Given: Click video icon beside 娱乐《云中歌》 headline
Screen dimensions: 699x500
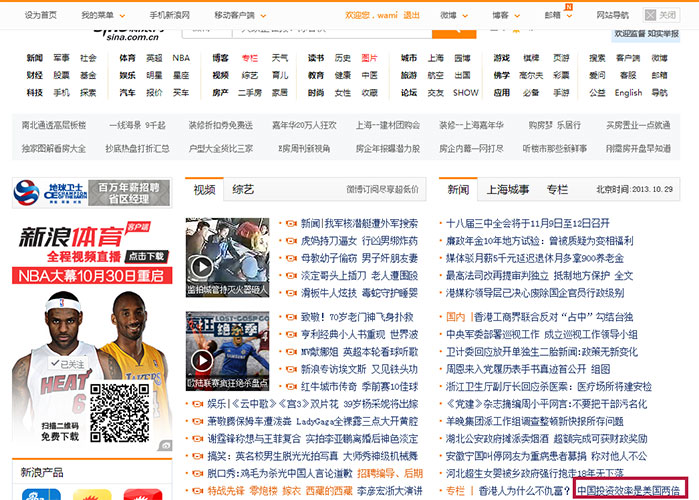Looking at the screenshot, I should point(197,404).
